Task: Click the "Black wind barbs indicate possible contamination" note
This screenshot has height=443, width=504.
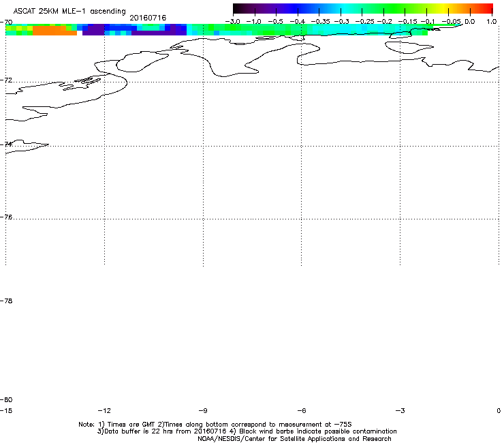Action: [x=318, y=431]
